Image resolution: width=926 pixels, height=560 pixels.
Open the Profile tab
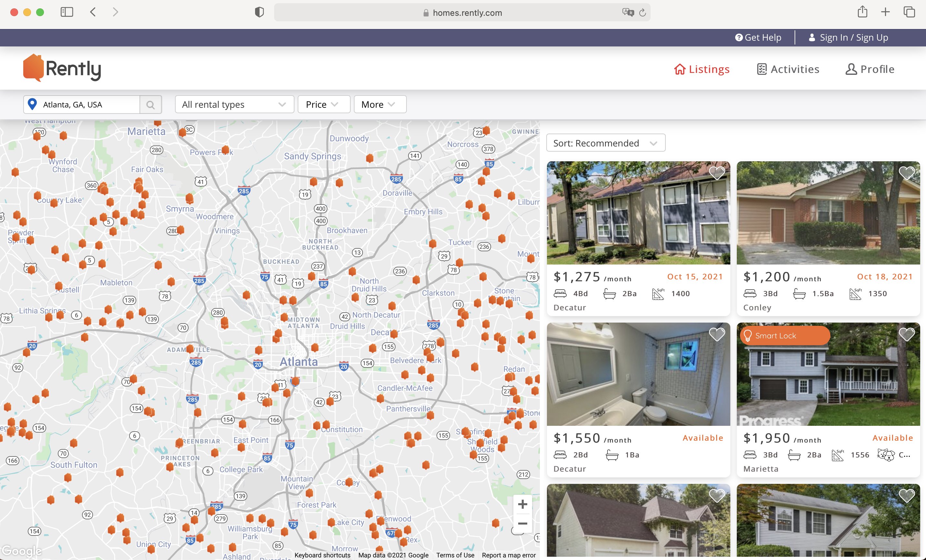870,69
